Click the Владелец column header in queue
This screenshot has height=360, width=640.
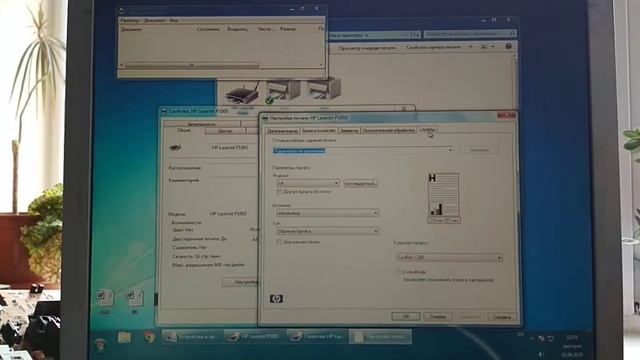tap(237, 29)
